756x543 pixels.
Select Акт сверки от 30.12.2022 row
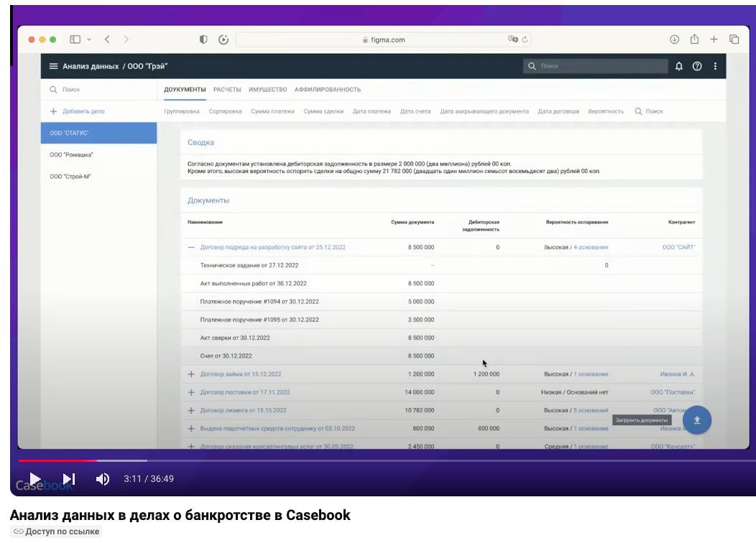441,338
